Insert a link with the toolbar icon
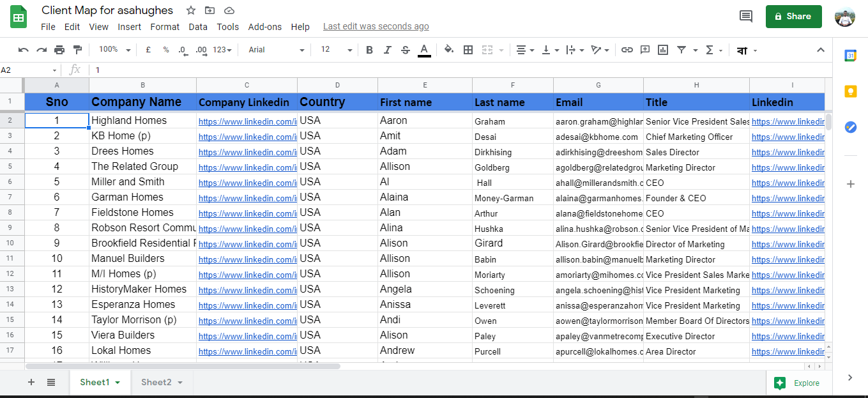This screenshot has width=868, height=398. [627, 49]
